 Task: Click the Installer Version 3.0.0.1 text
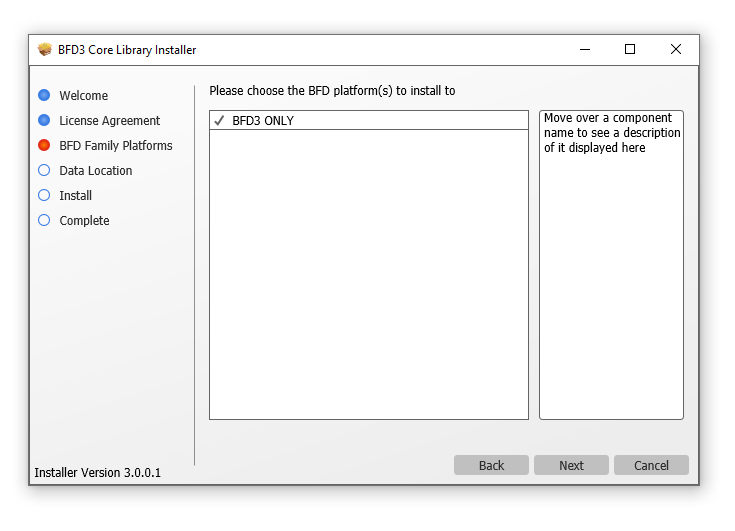(x=98, y=472)
